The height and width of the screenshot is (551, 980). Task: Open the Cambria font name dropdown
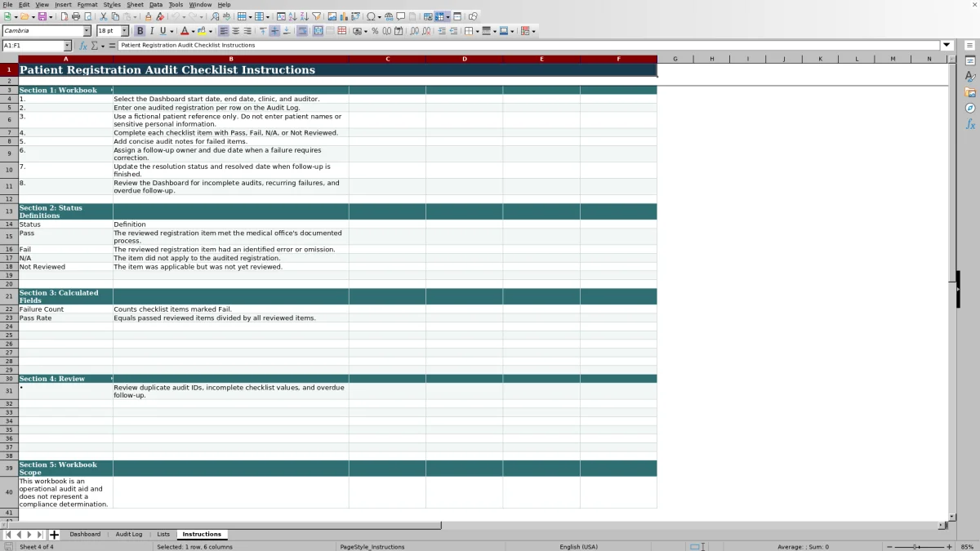(x=87, y=31)
